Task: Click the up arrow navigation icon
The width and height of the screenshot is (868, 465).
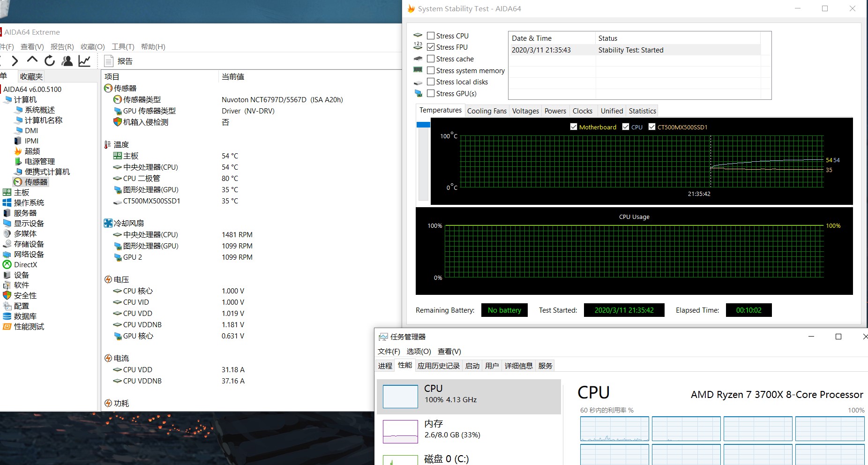Action: (32, 60)
